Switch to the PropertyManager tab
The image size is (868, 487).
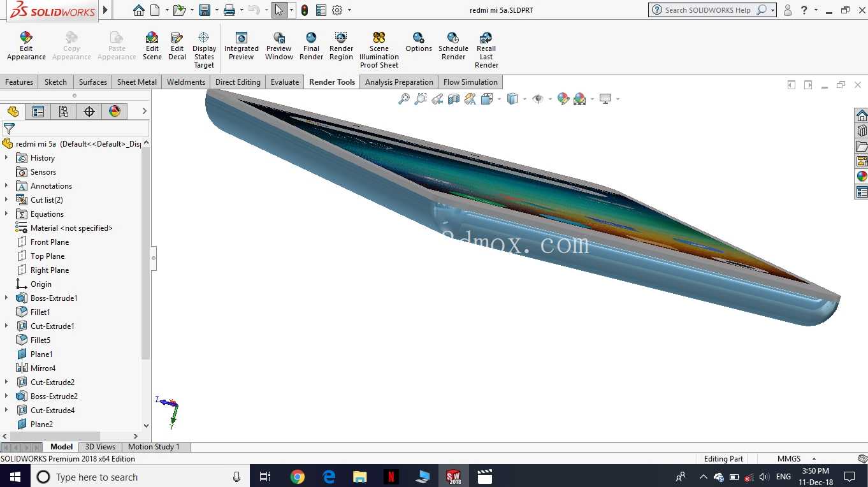point(38,112)
